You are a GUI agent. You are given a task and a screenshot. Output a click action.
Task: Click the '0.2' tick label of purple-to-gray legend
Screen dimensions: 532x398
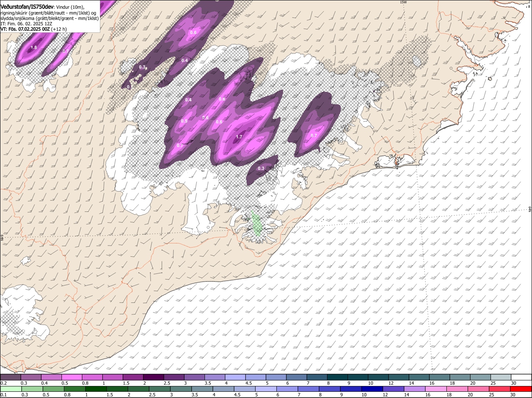[x=4, y=383]
